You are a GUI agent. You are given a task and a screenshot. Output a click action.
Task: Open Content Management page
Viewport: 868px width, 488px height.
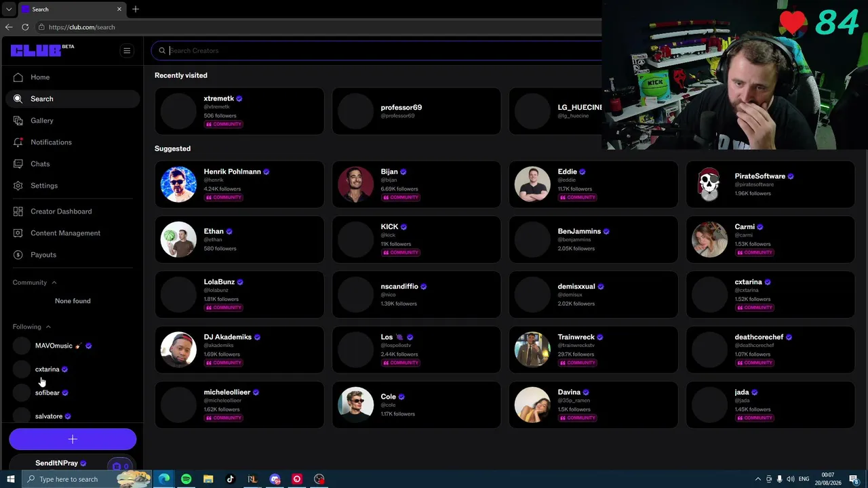73,233
